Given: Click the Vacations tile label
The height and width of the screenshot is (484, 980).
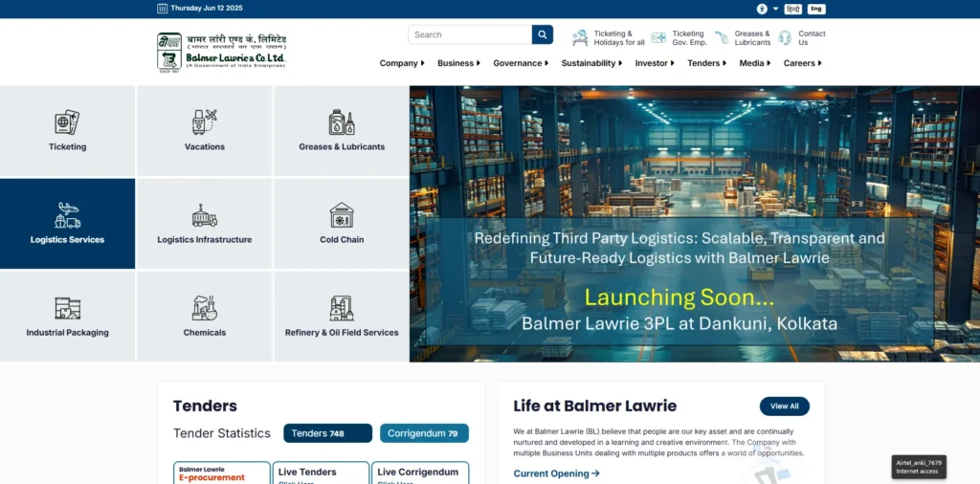Looking at the screenshot, I should point(205,146).
